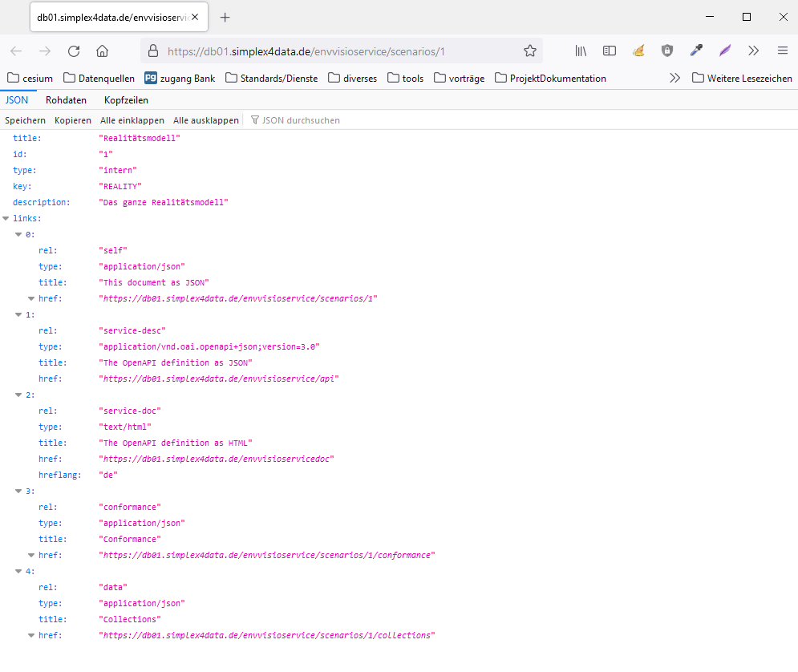
Task: Click the bookmark star in address bar
Action: (x=529, y=51)
